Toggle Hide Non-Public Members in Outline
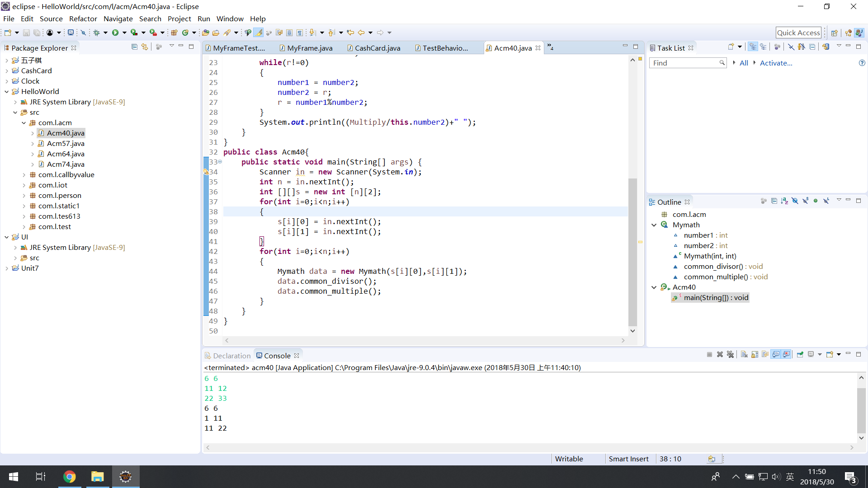This screenshot has width=868, height=488. point(816,201)
